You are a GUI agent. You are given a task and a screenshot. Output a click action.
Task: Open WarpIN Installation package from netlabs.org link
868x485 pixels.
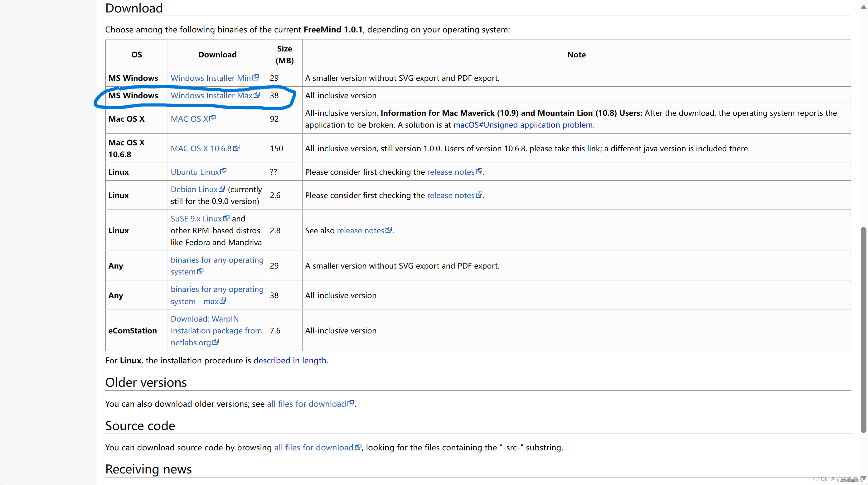tap(216, 331)
